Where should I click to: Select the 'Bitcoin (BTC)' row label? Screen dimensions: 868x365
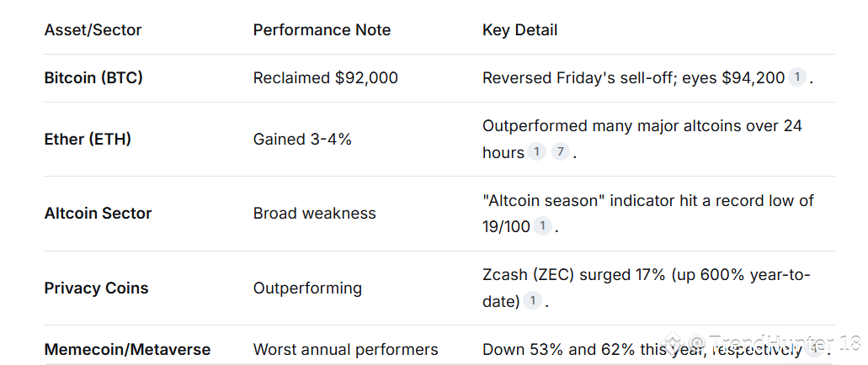point(93,78)
